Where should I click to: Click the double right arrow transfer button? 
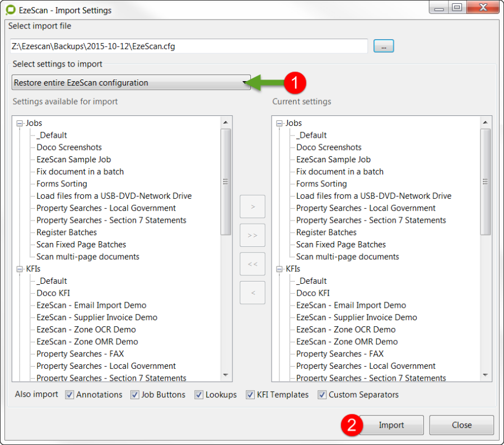click(x=253, y=235)
